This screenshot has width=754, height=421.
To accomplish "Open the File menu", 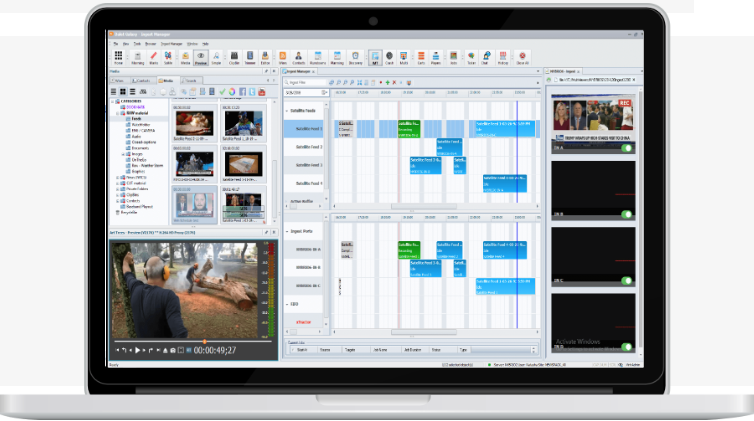I will tap(115, 44).
